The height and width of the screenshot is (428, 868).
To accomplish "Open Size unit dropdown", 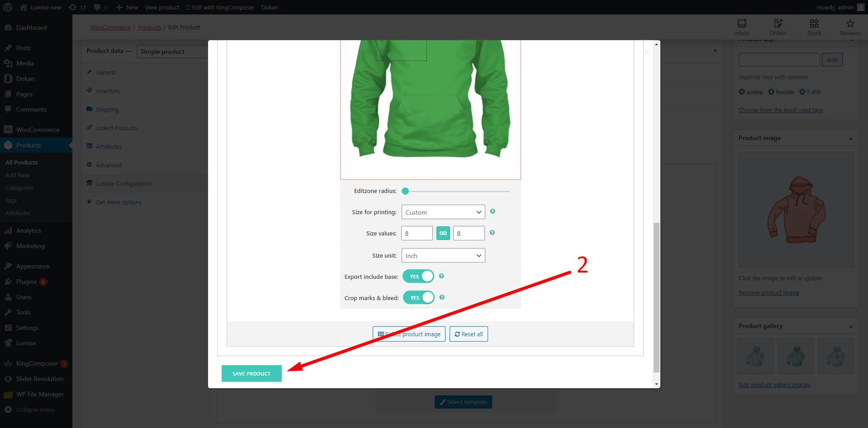I will [x=443, y=255].
